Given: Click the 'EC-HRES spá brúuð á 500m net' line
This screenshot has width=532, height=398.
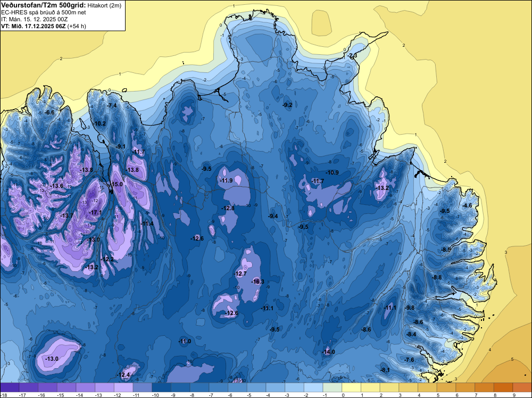Looking at the screenshot, I should click(x=44, y=13).
